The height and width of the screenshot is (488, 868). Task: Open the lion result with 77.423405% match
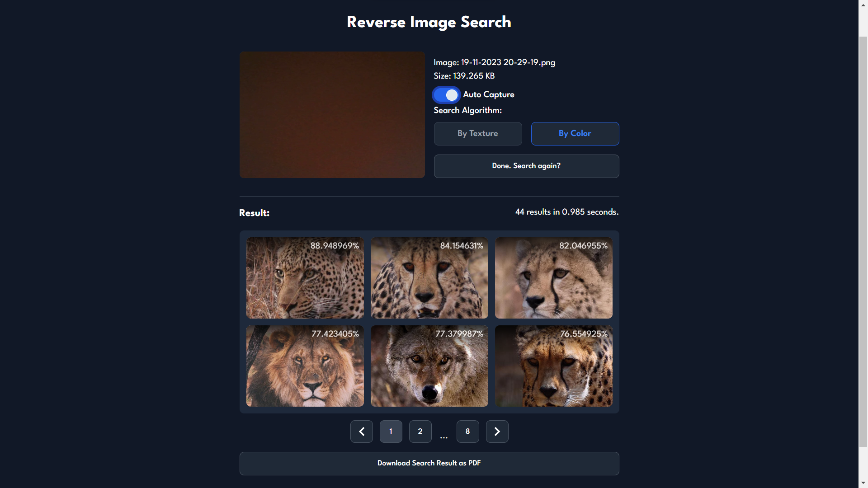[x=305, y=366]
